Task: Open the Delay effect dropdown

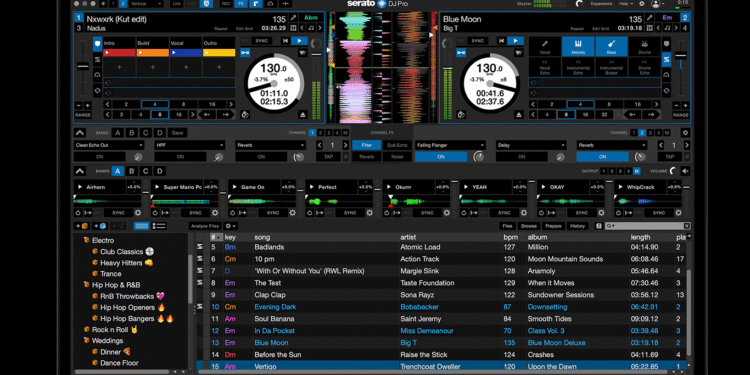Action: tap(531, 145)
